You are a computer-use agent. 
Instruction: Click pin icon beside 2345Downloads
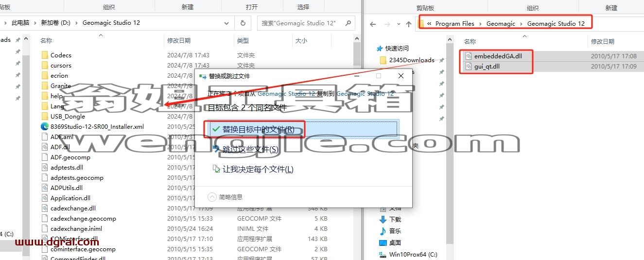pos(441,60)
